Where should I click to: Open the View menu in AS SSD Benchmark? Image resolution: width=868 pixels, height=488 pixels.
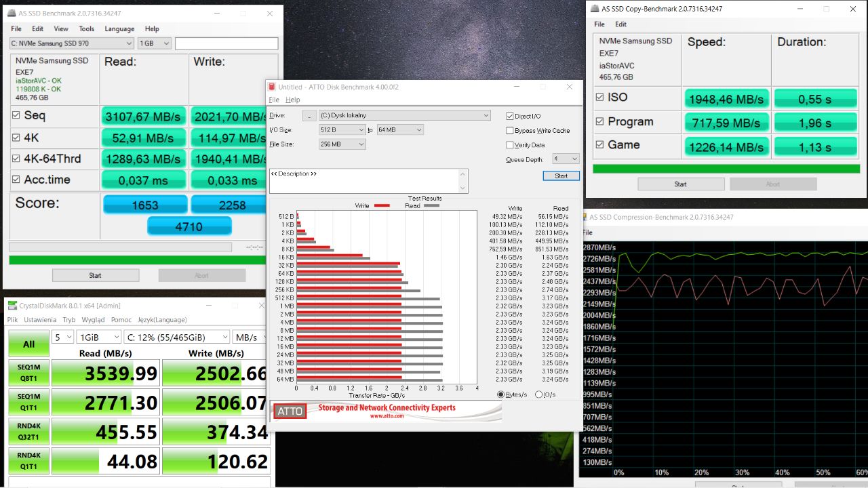pos(61,29)
